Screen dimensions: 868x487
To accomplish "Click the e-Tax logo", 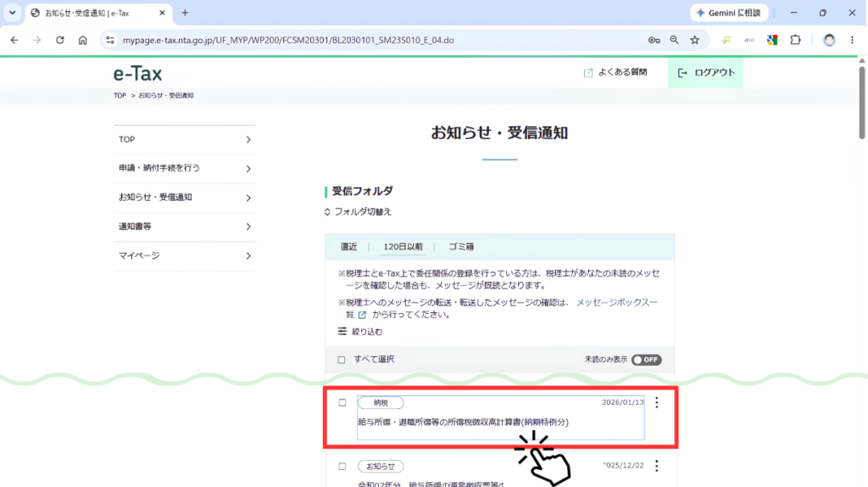I will [x=138, y=73].
